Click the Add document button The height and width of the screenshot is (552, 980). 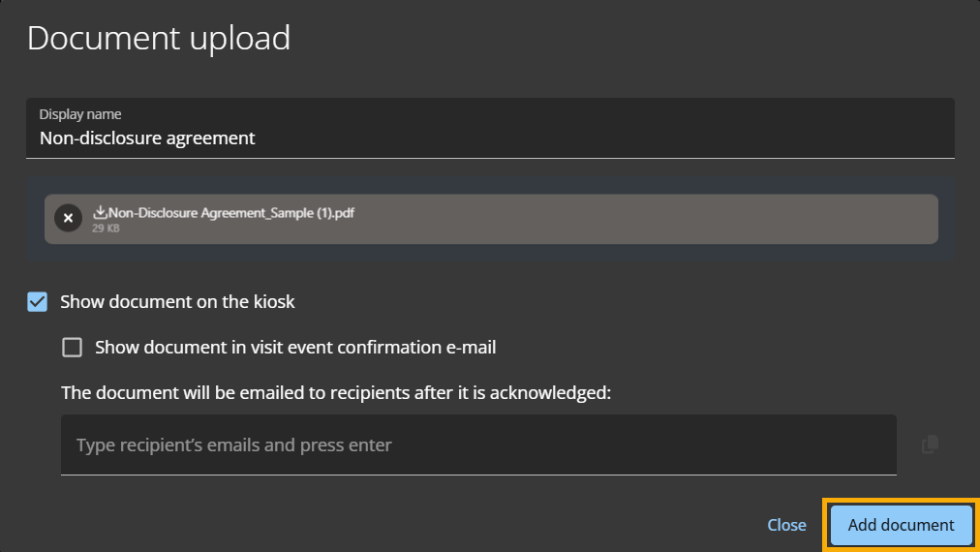pos(901,525)
